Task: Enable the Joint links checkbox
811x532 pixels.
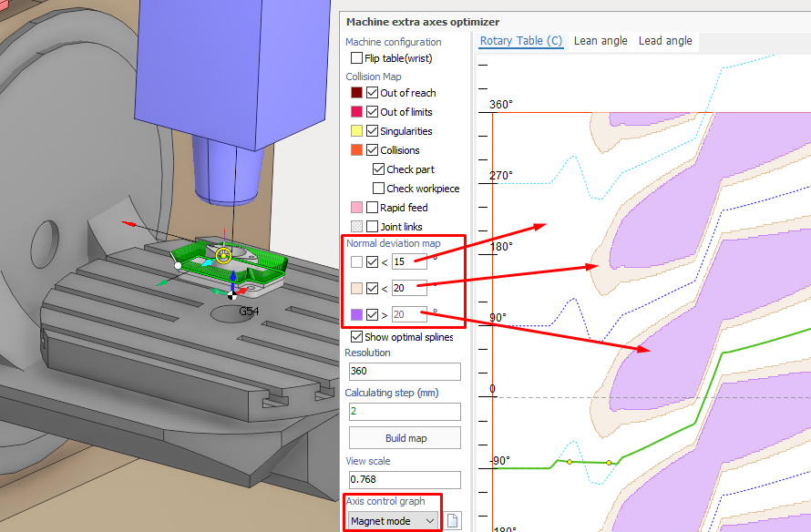Action: pos(372,227)
